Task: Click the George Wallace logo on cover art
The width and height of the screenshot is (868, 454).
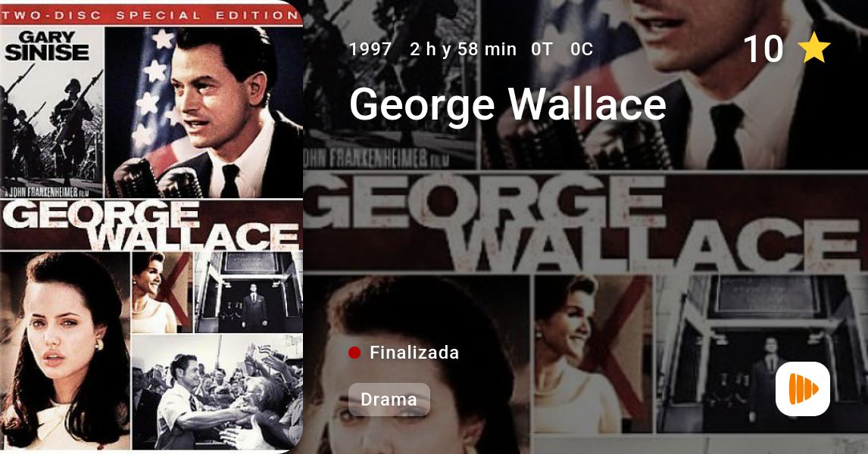Action: click(x=151, y=225)
